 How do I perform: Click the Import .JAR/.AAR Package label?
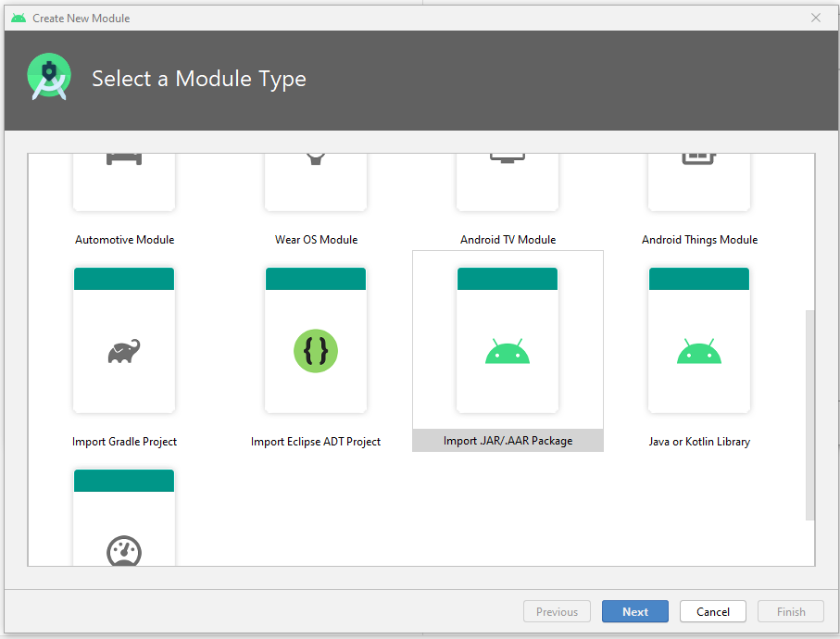pos(508,441)
